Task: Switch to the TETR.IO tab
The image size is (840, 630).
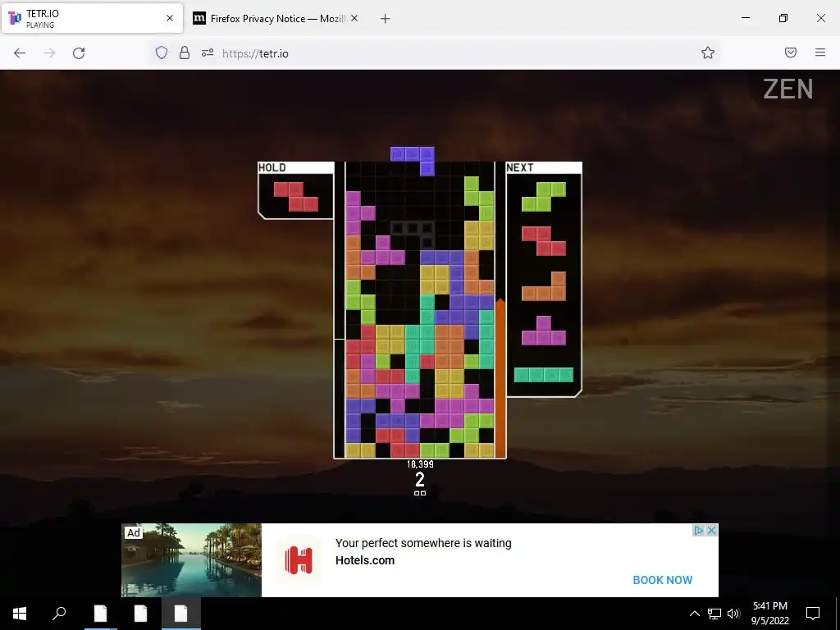Action: (92, 18)
